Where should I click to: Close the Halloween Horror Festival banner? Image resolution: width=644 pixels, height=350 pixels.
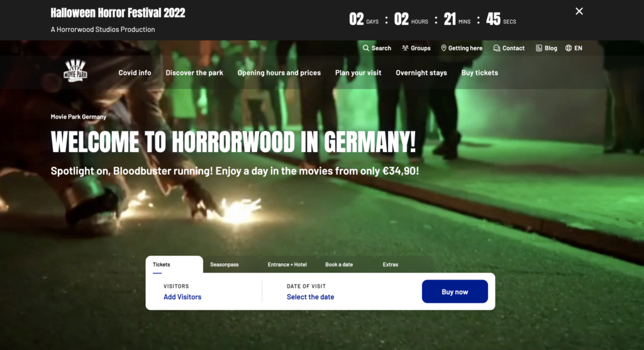[579, 11]
